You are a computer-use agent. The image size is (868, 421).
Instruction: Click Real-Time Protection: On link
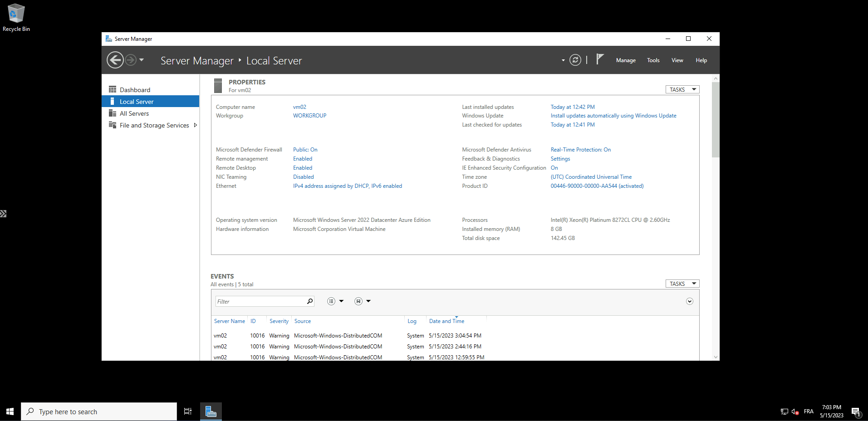581,150
